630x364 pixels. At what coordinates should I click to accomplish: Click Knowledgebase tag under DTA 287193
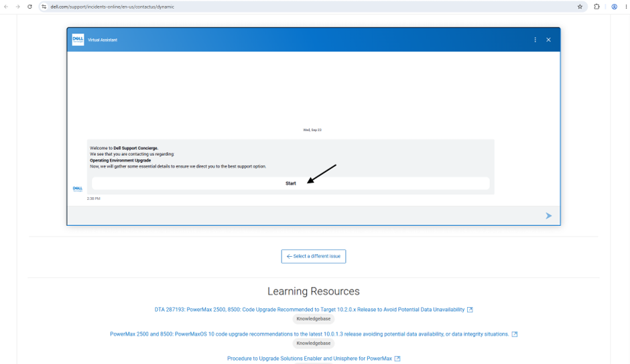coord(314,319)
